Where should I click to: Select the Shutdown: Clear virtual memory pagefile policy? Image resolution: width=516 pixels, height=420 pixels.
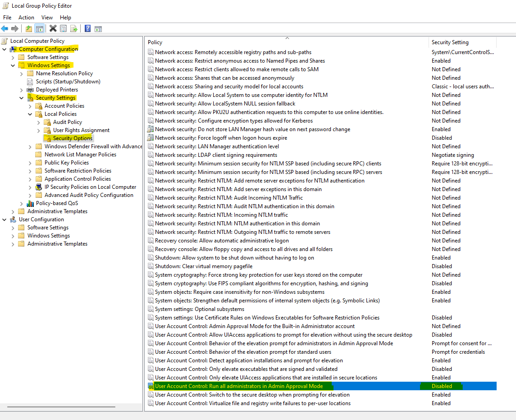coord(203,266)
